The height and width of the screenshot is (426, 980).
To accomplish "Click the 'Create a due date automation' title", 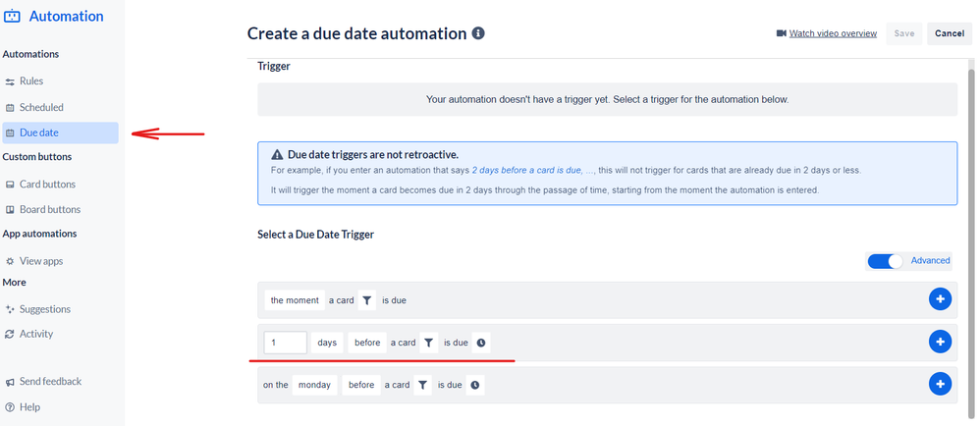I will click(356, 33).
